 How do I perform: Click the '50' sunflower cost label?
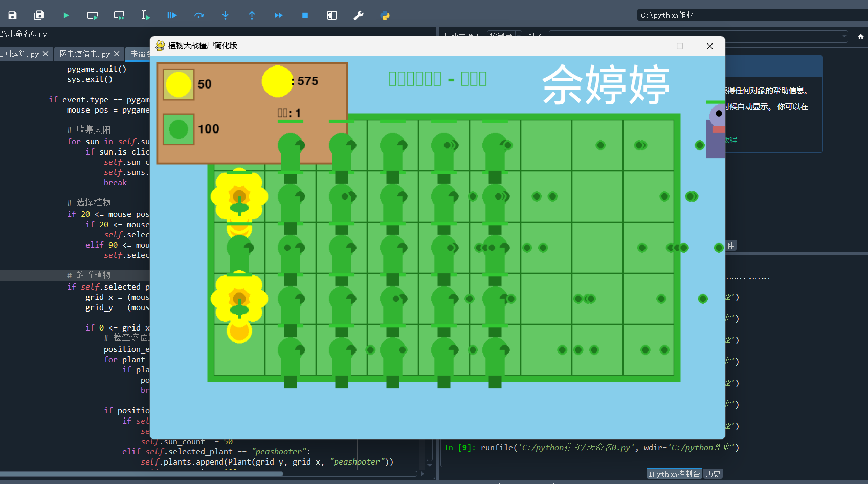[x=205, y=84]
